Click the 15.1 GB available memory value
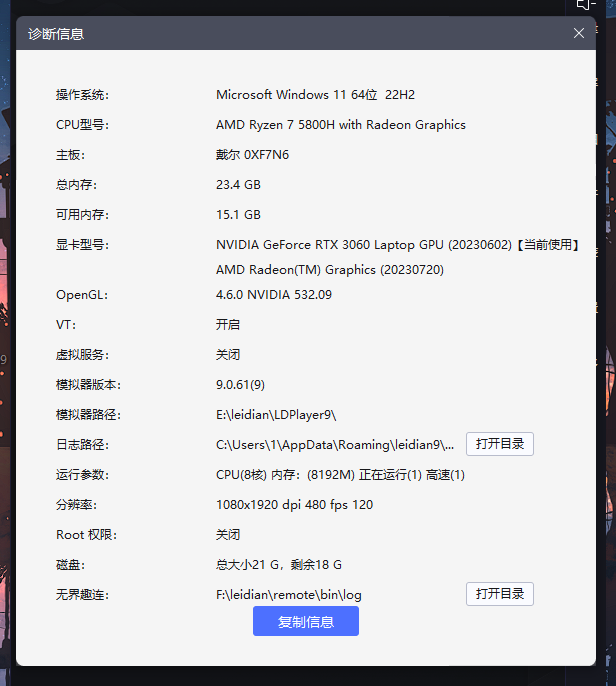The height and width of the screenshot is (686, 616). point(238,215)
